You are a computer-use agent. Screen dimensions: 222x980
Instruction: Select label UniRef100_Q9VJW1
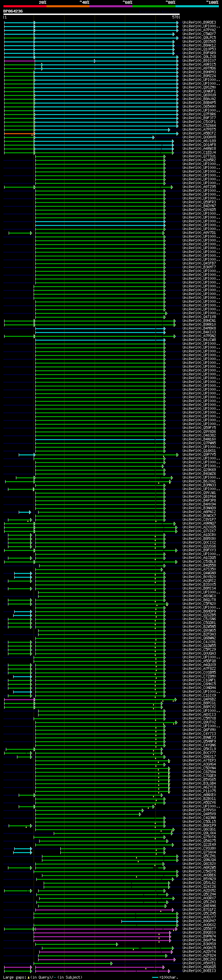tap(199, 493)
